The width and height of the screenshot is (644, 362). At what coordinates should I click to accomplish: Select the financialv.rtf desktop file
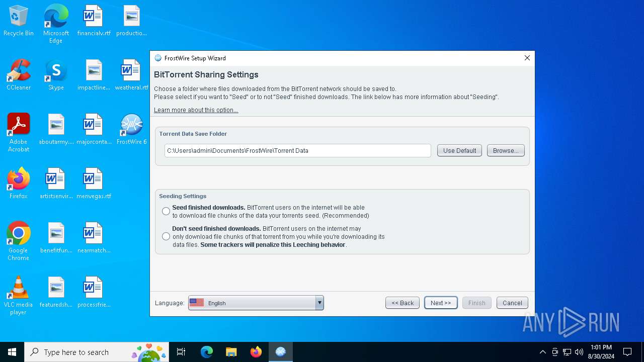tap(94, 21)
